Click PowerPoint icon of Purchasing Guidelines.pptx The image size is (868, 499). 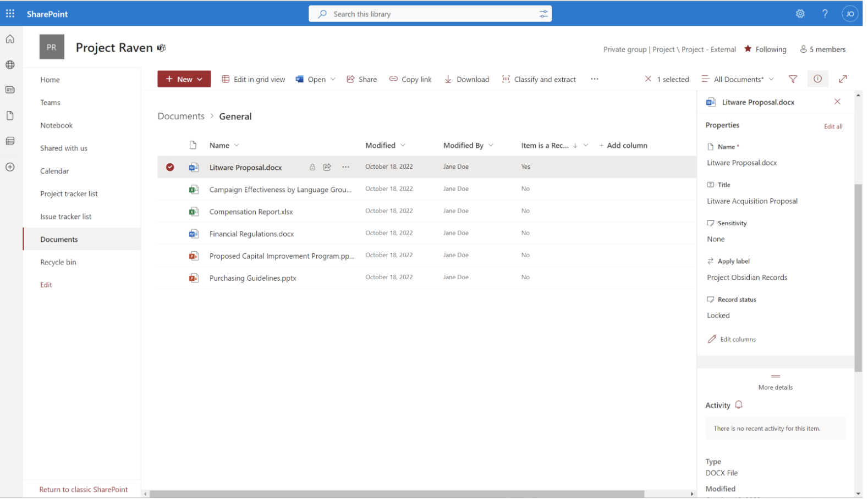click(195, 279)
